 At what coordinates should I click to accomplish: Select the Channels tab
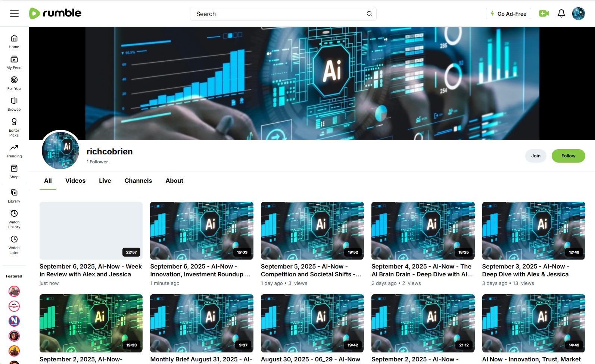[138, 181]
